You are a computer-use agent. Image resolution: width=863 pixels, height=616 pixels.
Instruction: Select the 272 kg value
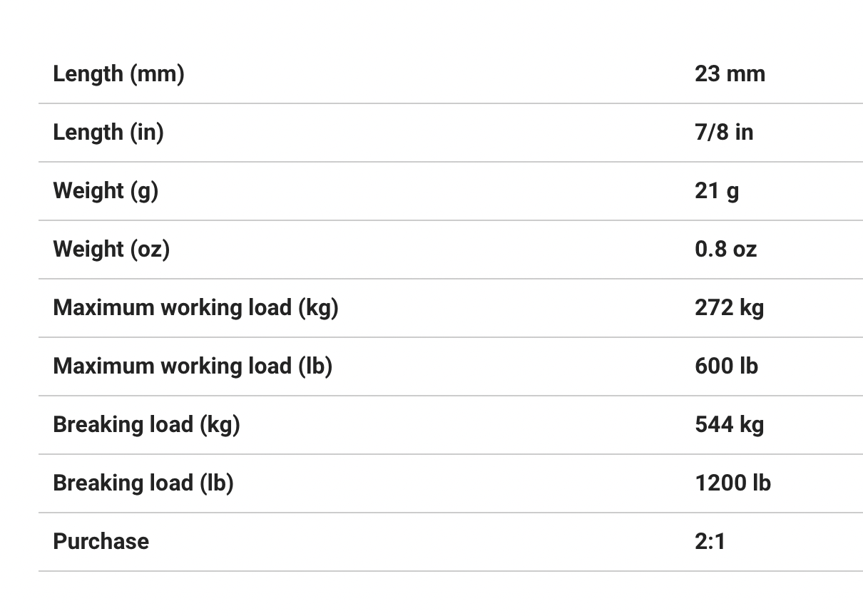coord(729,307)
